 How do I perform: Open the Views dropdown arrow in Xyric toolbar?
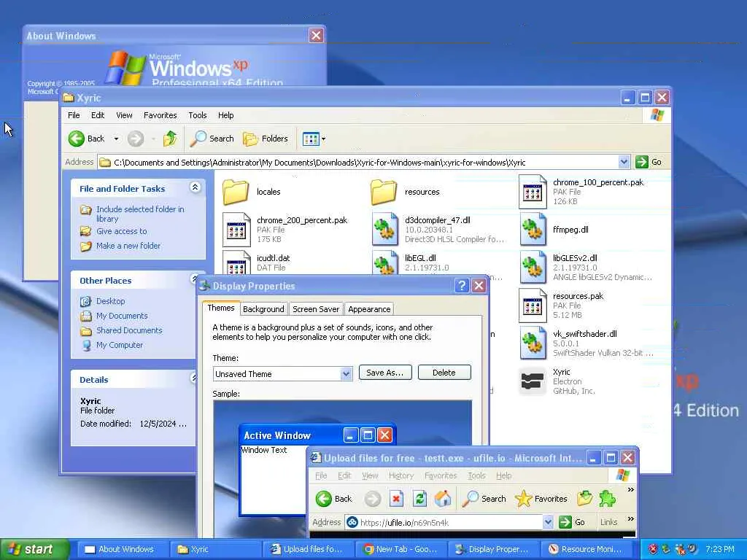coord(323,139)
